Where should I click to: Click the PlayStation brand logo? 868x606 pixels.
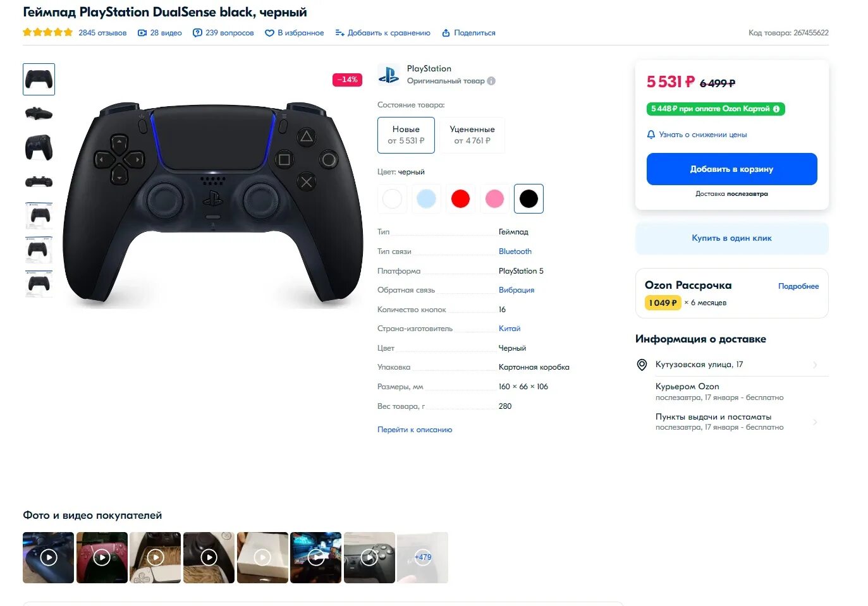click(x=388, y=75)
